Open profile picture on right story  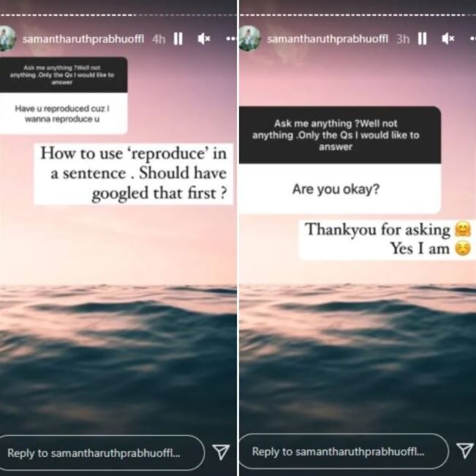click(250, 38)
